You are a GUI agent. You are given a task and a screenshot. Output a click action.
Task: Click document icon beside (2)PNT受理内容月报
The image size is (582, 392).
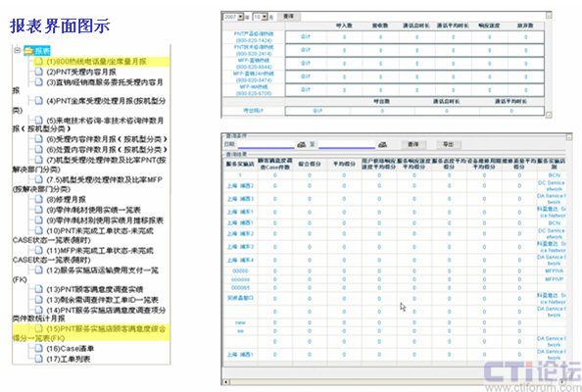pyautogui.click(x=38, y=72)
